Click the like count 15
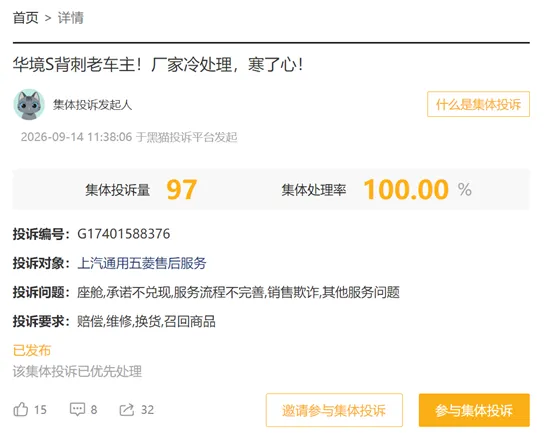 [40, 410]
